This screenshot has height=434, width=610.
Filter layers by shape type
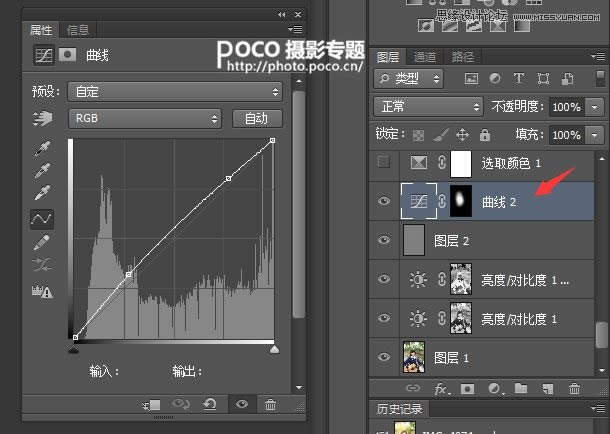coord(543,79)
